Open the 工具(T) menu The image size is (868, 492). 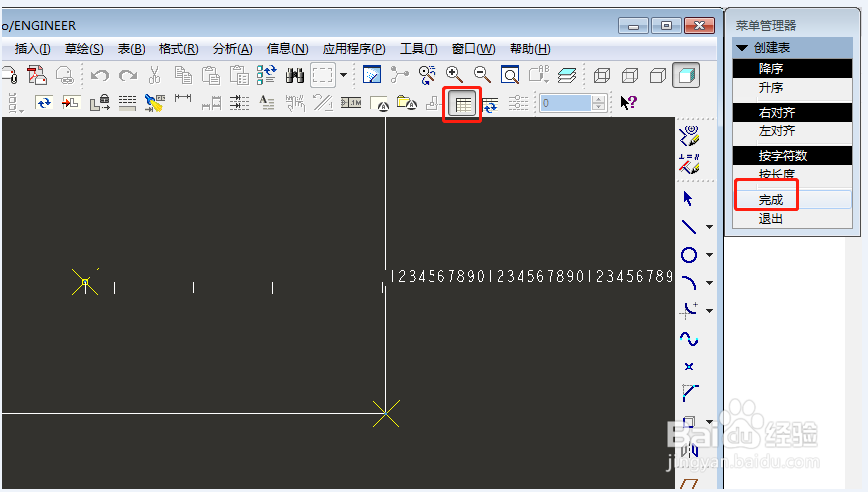[419, 49]
